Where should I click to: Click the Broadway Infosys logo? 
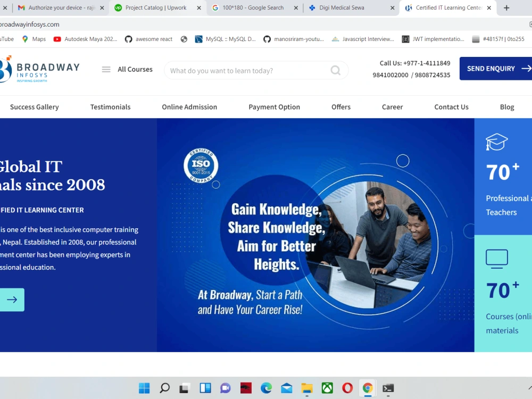40,70
